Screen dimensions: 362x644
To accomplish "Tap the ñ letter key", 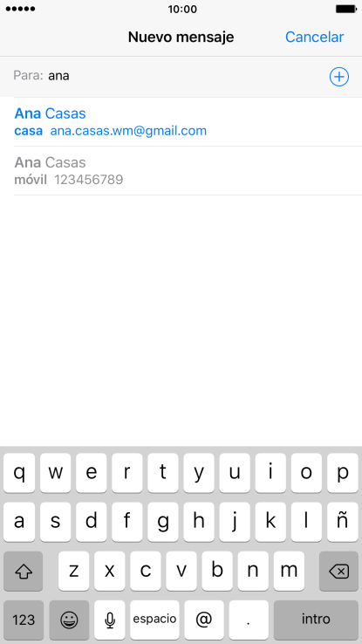I will click(342, 522).
